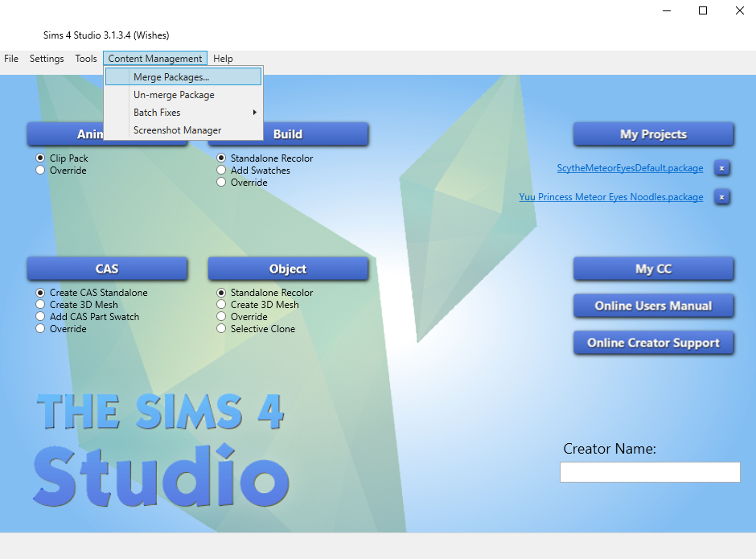
Task: Expand the Batch Fixes submenu
Action: (183, 113)
